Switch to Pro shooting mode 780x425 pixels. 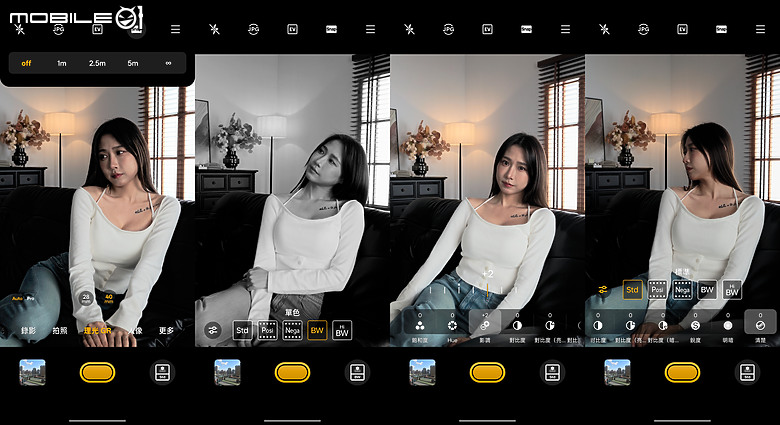click(30, 298)
